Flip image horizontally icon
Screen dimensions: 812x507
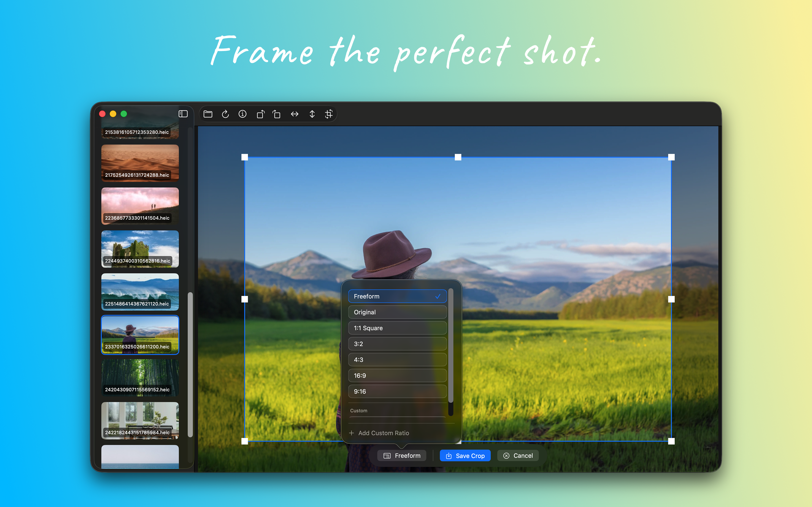[x=294, y=114]
